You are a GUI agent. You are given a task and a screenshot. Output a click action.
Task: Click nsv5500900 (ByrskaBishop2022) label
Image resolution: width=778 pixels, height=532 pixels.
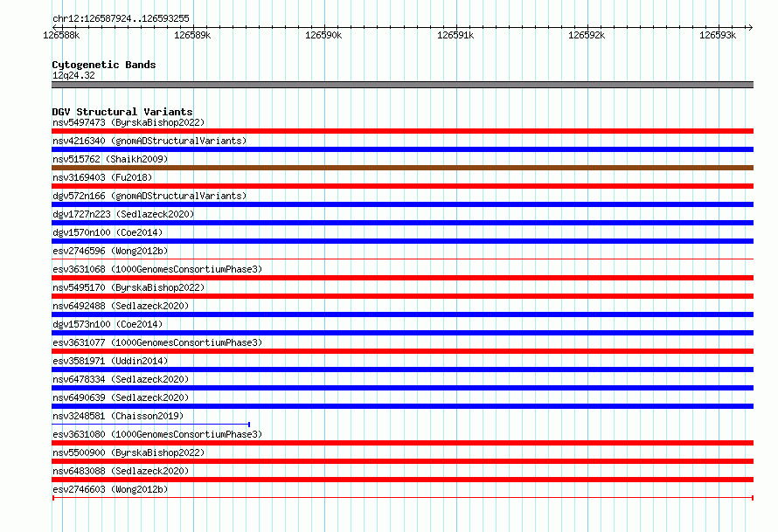click(129, 453)
